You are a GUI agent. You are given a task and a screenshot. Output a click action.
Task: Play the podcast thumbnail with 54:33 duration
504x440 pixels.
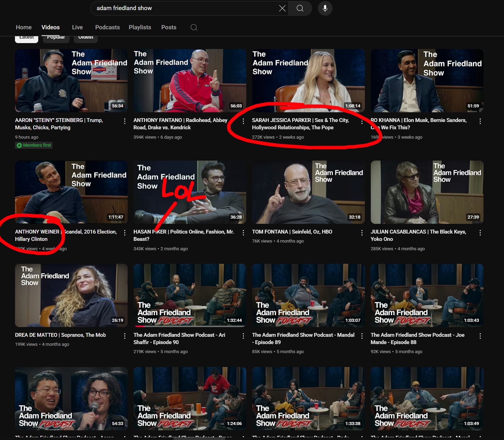point(71,398)
